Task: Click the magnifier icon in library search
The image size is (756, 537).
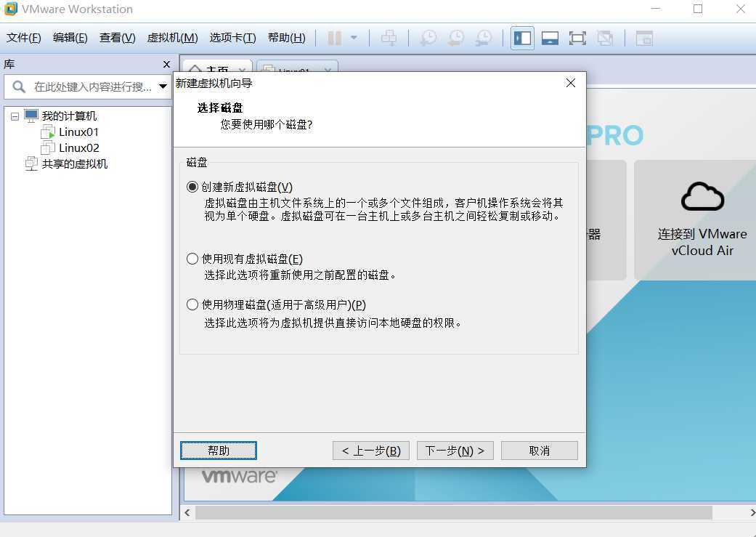Action: tap(19, 87)
